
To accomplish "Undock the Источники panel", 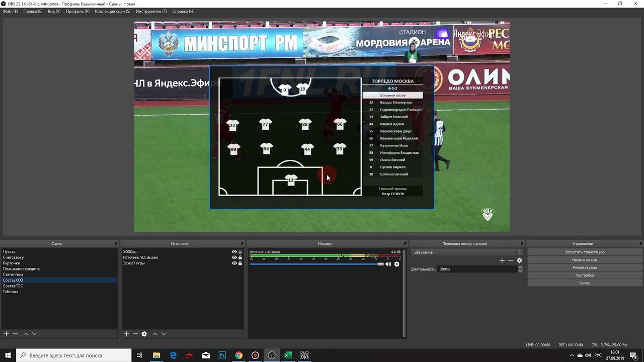I will (x=242, y=244).
